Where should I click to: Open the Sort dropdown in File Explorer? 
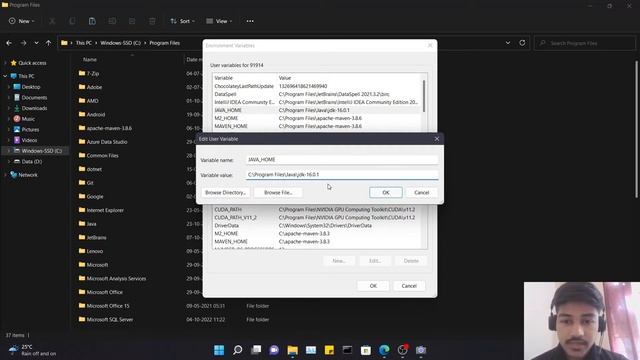pos(182,21)
